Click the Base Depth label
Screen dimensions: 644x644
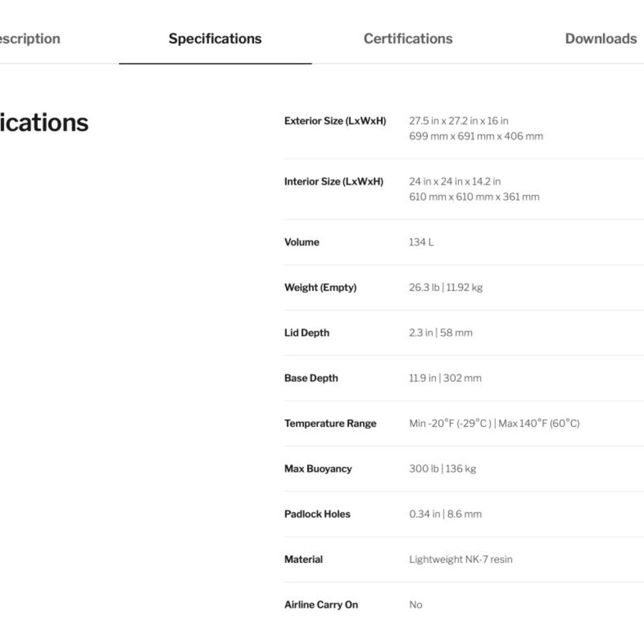(311, 378)
